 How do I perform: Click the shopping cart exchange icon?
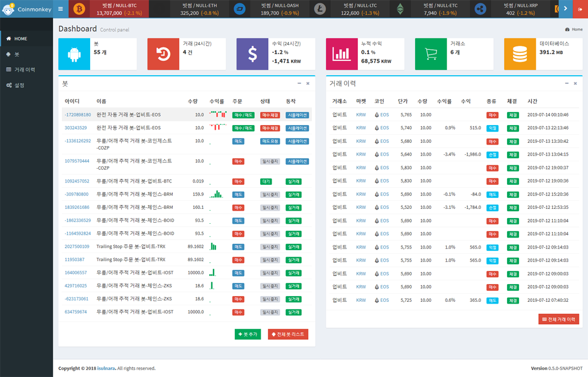tap(431, 54)
